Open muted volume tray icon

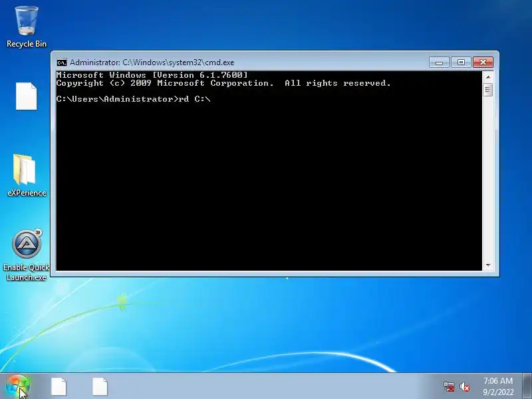tap(465, 387)
